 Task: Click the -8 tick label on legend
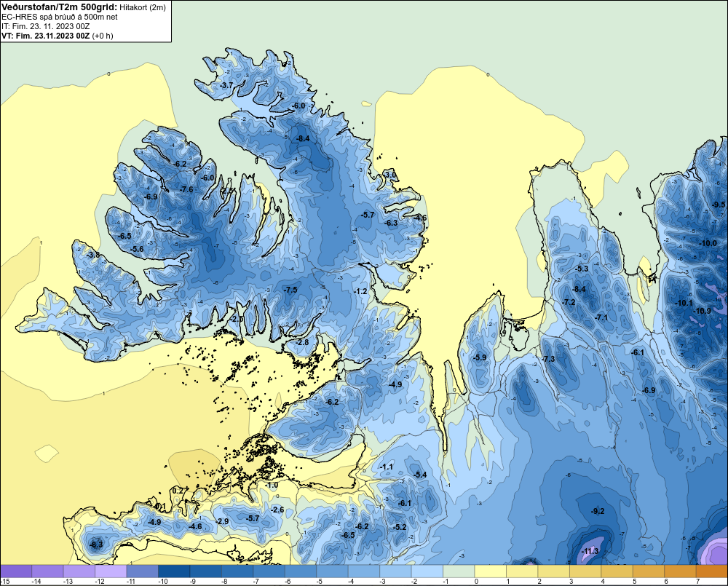(224, 582)
